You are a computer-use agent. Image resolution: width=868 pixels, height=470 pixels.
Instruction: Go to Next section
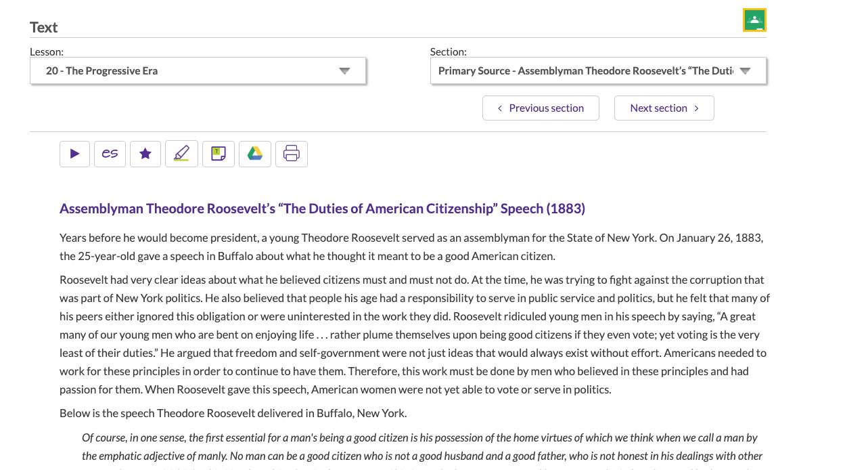[664, 108]
